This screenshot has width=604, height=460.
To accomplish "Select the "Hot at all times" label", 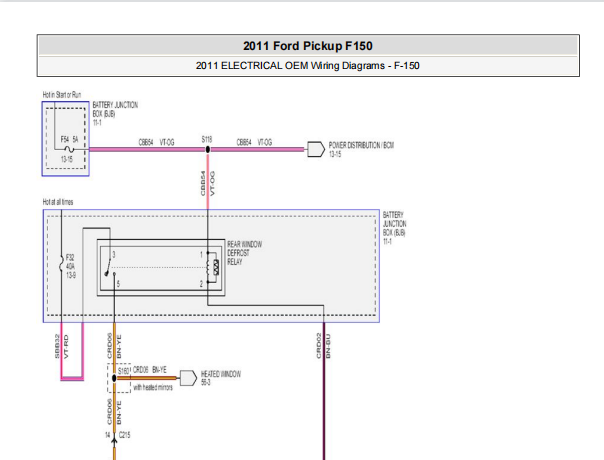I will (58, 202).
